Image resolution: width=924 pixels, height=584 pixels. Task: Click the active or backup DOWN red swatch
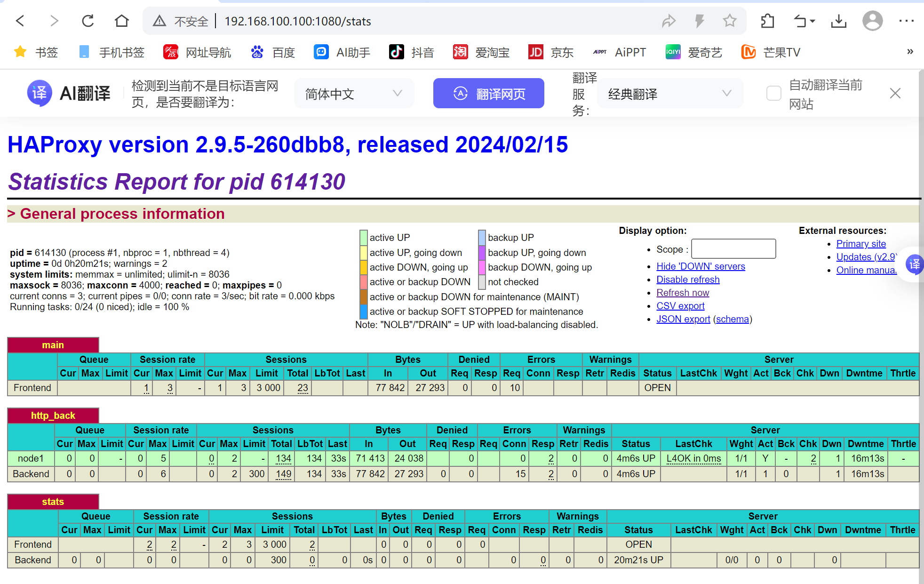363,282
